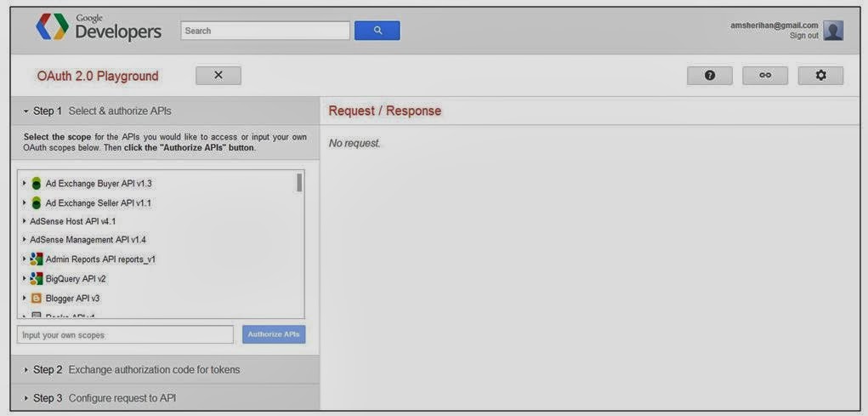Image resolution: width=868 pixels, height=416 pixels.
Task: Expand AdSense Host API v4.1 arrow
Action: pos(25,221)
